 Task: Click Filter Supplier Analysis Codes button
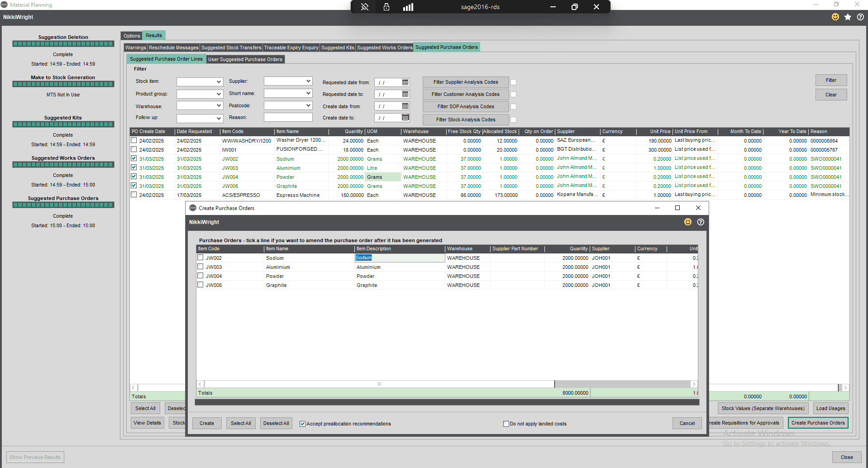[466, 82]
